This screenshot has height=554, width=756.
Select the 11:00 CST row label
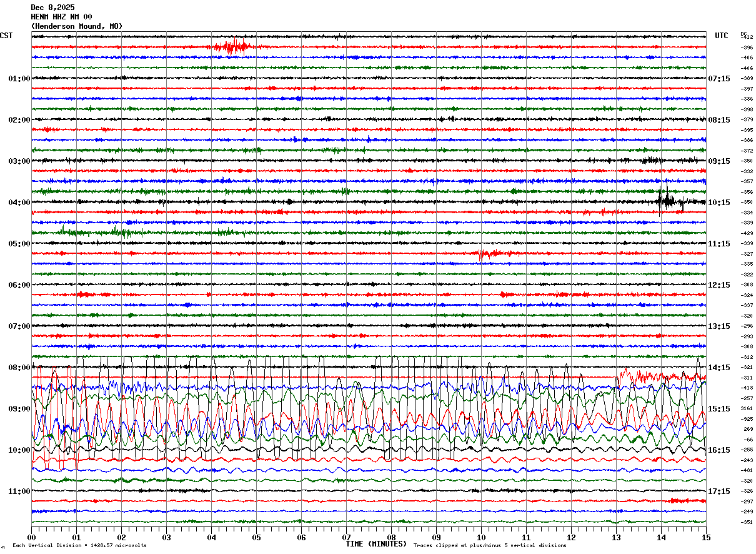19,491
